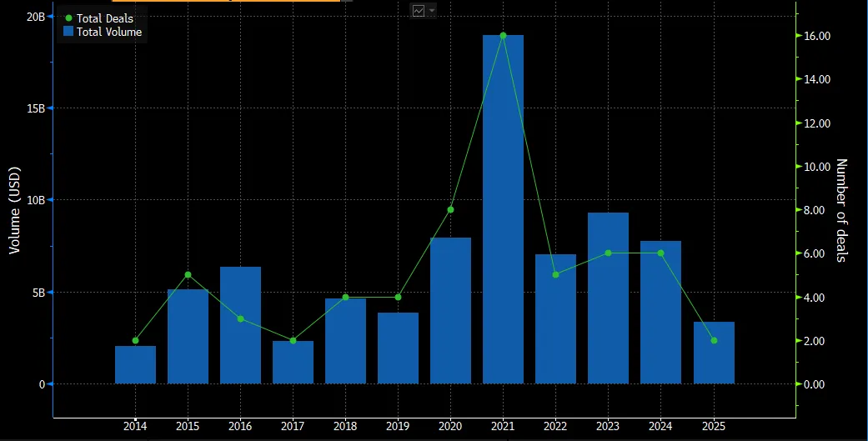868x441 pixels.
Task: Click the 2014 Total Volume bar
Action: pyautogui.click(x=136, y=364)
